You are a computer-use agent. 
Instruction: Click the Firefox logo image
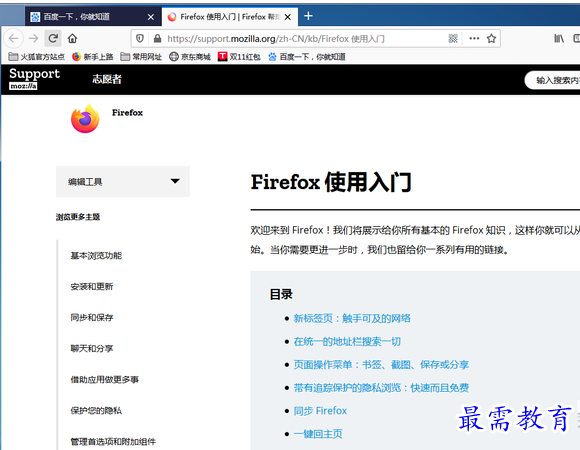point(85,119)
